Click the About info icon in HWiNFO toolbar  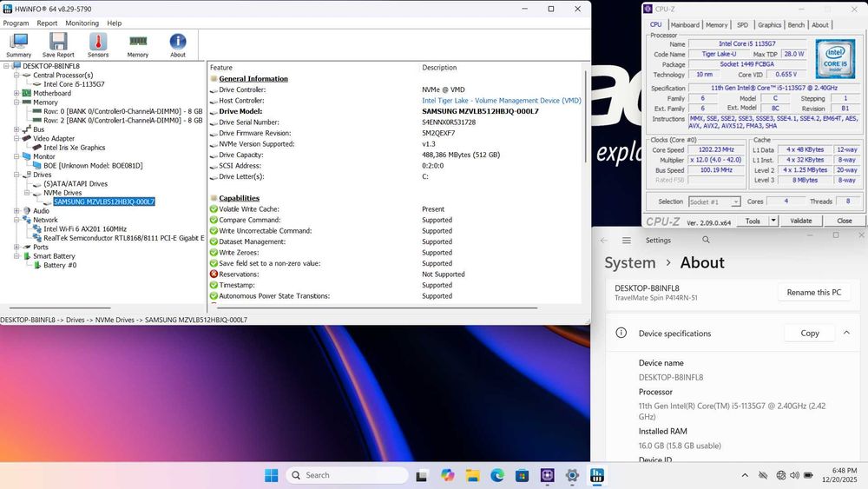(178, 45)
